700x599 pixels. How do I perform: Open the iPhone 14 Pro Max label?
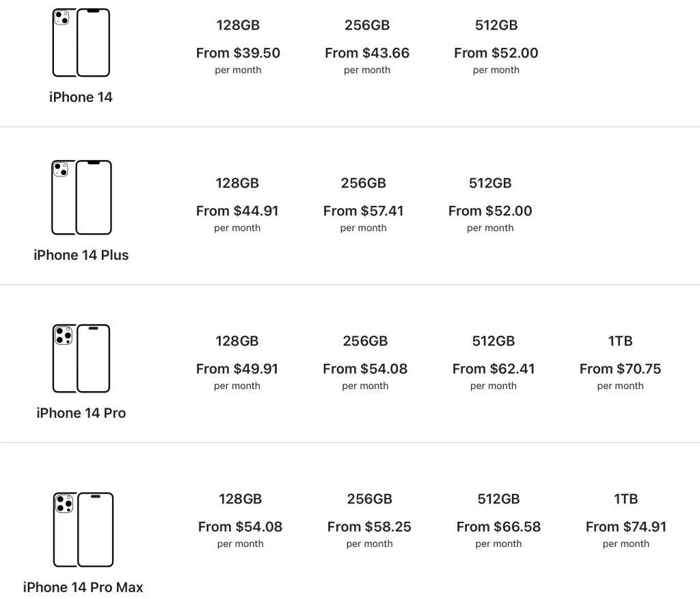pyautogui.click(x=83, y=587)
